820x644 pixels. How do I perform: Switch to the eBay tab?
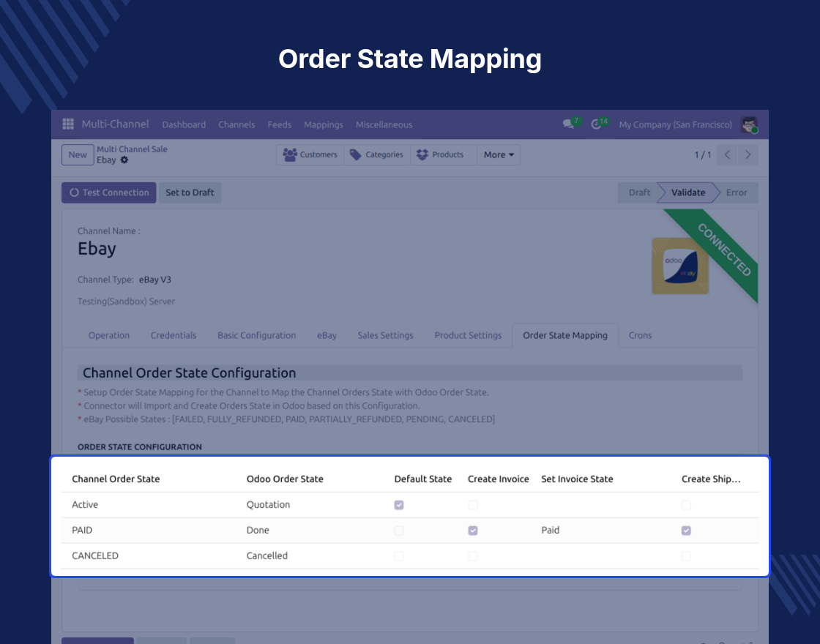(x=327, y=335)
